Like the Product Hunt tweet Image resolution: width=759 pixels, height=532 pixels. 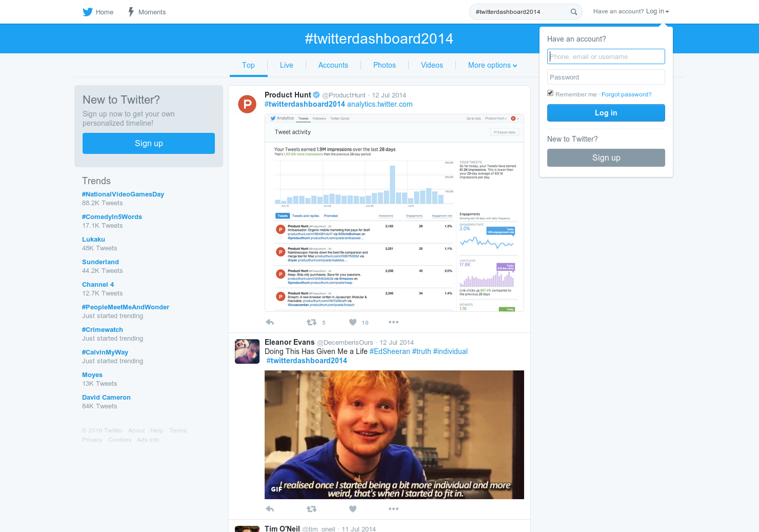[x=353, y=322]
